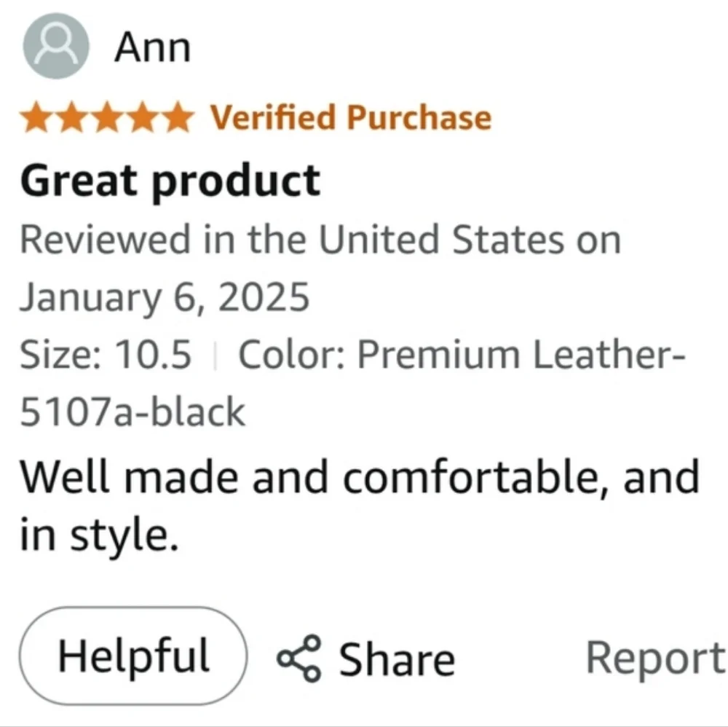Click the fifth orange rating star
The image size is (728, 727).
coord(176,118)
